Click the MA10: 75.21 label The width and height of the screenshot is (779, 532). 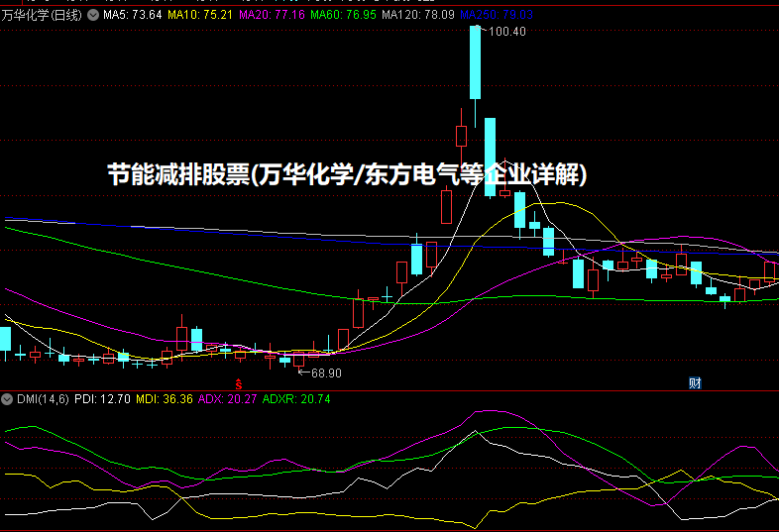[x=200, y=15]
